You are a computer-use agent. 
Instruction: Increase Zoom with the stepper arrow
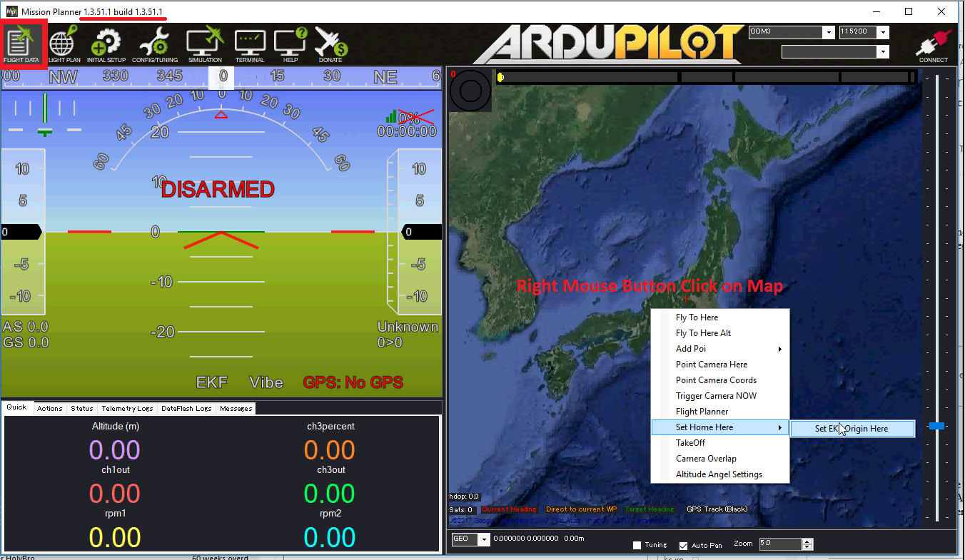807,540
